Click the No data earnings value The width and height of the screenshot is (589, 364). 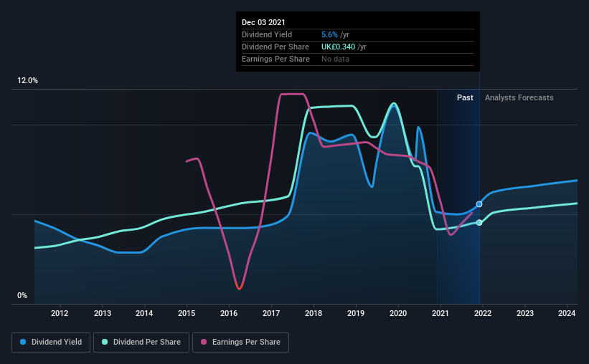pos(335,59)
